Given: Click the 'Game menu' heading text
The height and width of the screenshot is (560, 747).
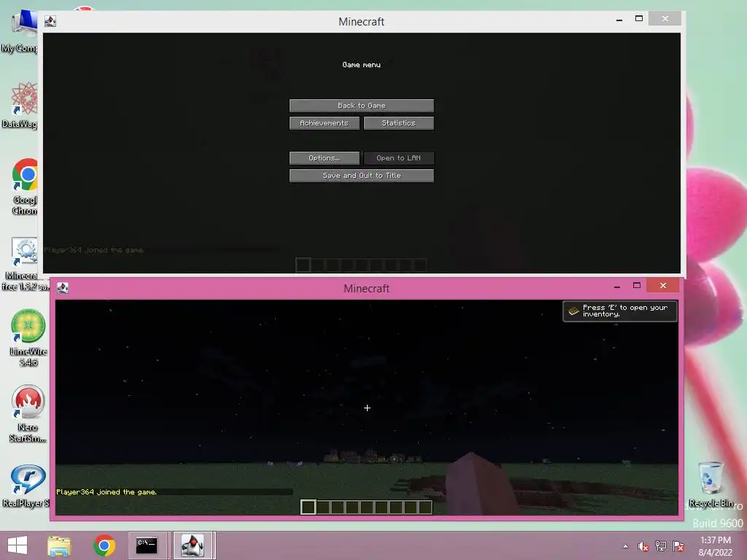Looking at the screenshot, I should click(x=362, y=65).
